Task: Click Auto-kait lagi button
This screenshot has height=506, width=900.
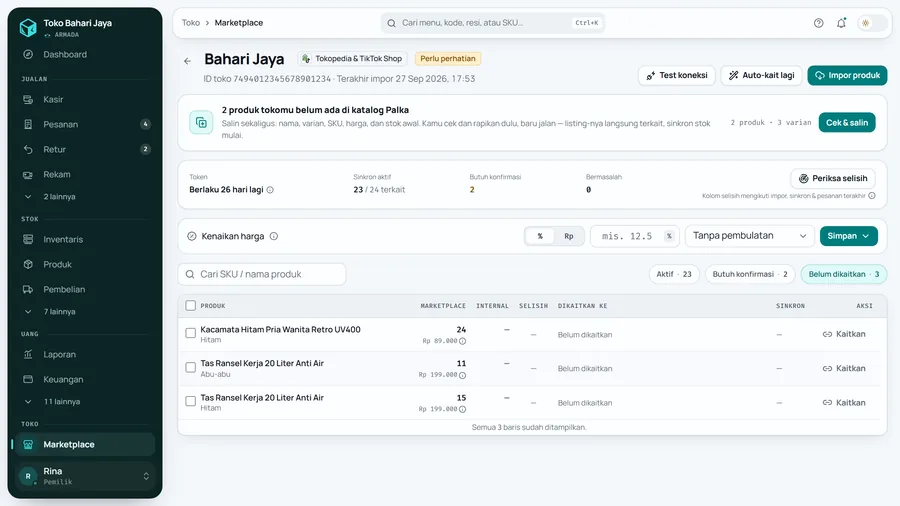Action: (x=761, y=75)
